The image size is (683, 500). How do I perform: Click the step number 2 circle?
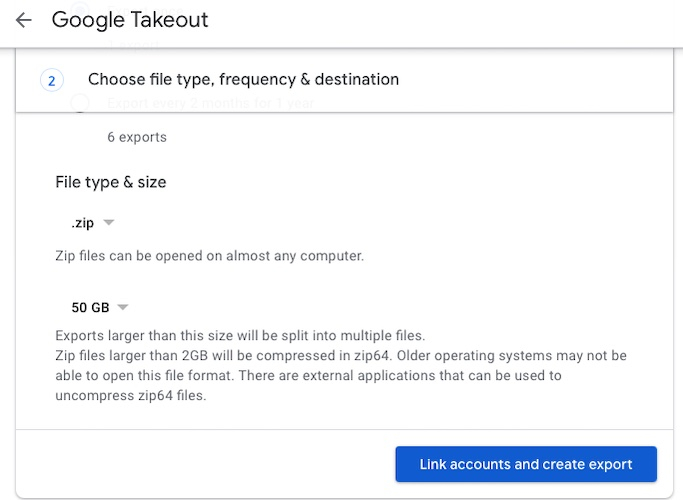(51, 81)
